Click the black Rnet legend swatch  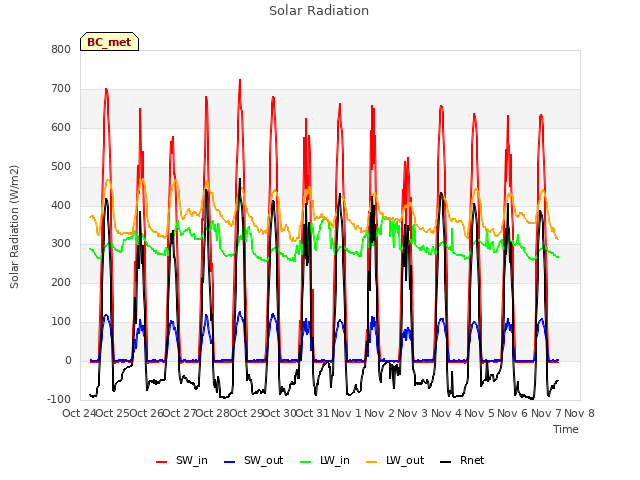coord(446,462)
